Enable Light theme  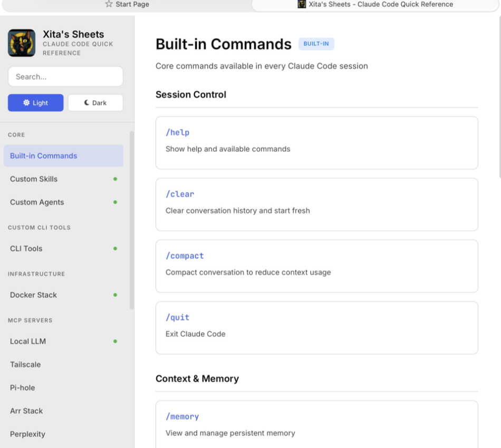coord(35,103)
